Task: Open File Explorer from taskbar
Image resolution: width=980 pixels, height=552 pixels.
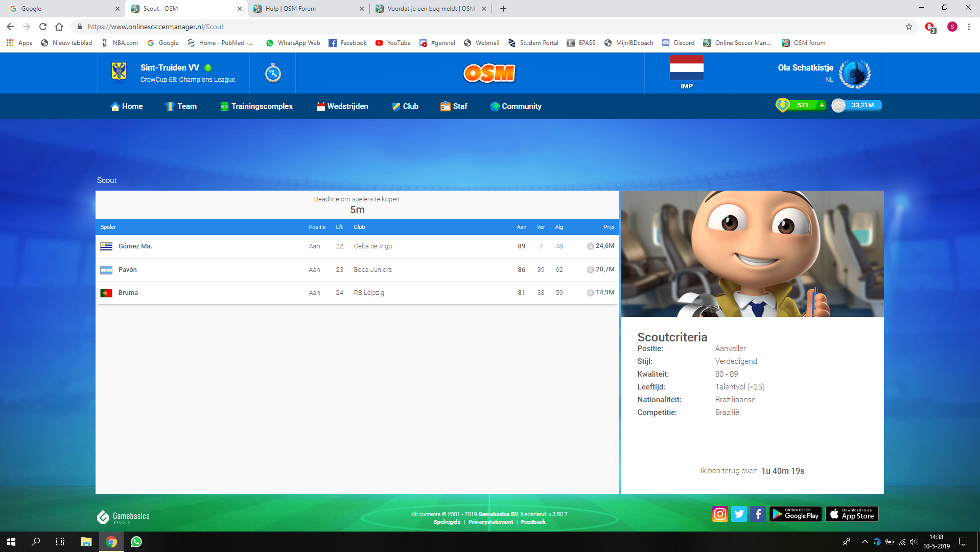Action: [x=86, y=542]
